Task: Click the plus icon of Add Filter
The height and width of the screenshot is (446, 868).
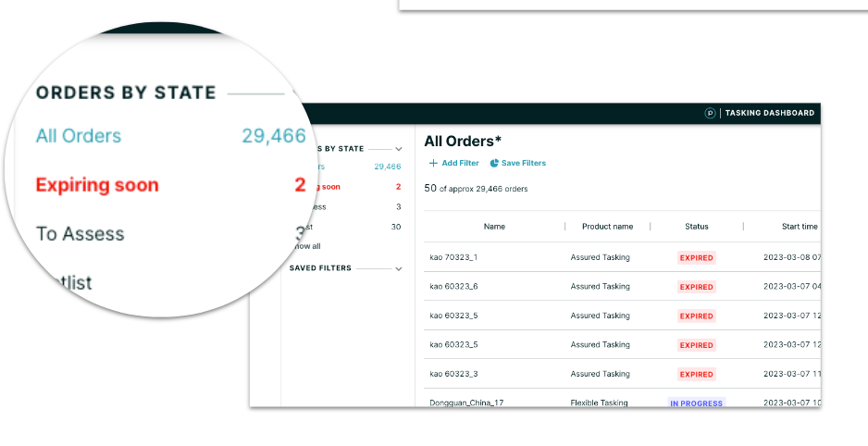Action: point(433,163)
